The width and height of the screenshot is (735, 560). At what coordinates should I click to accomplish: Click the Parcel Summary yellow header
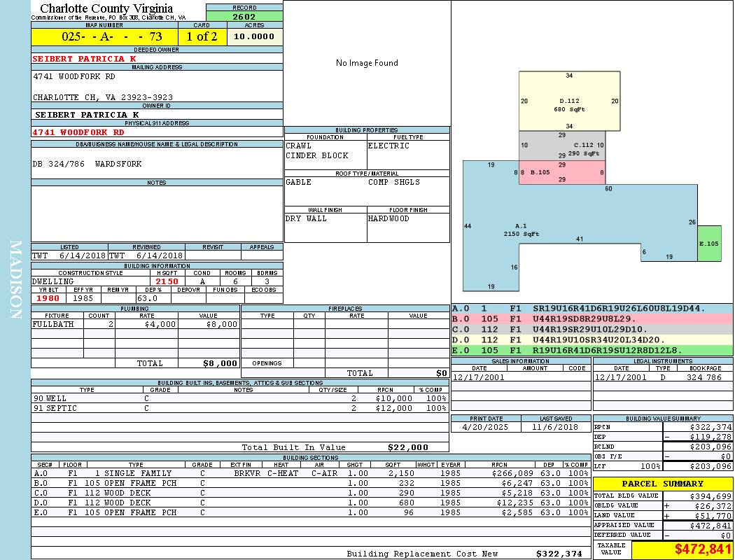point(663,484)
